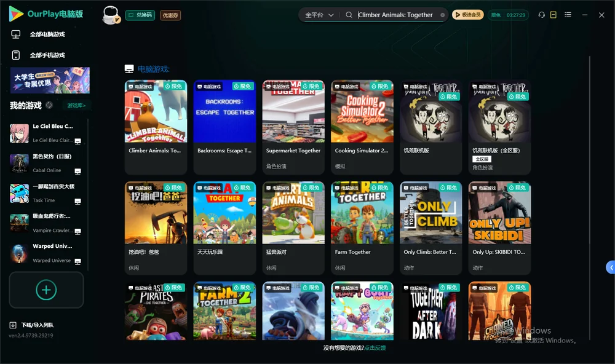Open the user avatar profile
Screen dimensions: 615x364
point(111,15)
